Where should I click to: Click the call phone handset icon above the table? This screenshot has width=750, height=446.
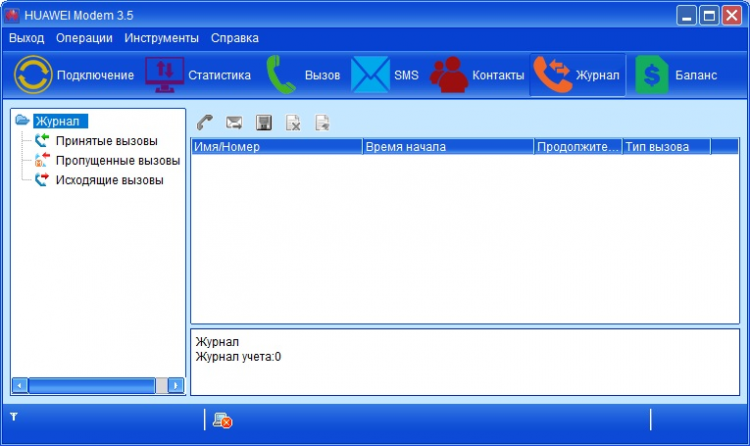click(x=205, y=123)
